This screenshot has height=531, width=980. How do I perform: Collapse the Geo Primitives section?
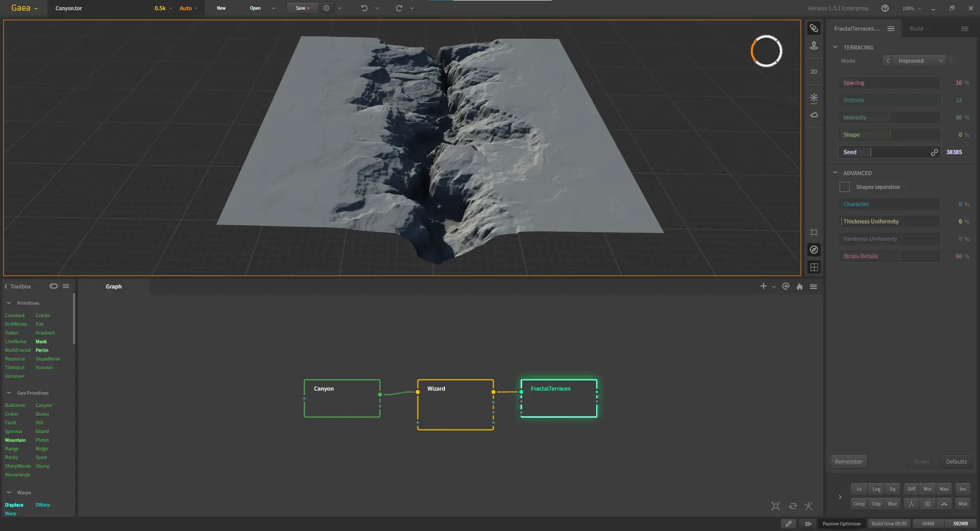click(x=9, y=393)
